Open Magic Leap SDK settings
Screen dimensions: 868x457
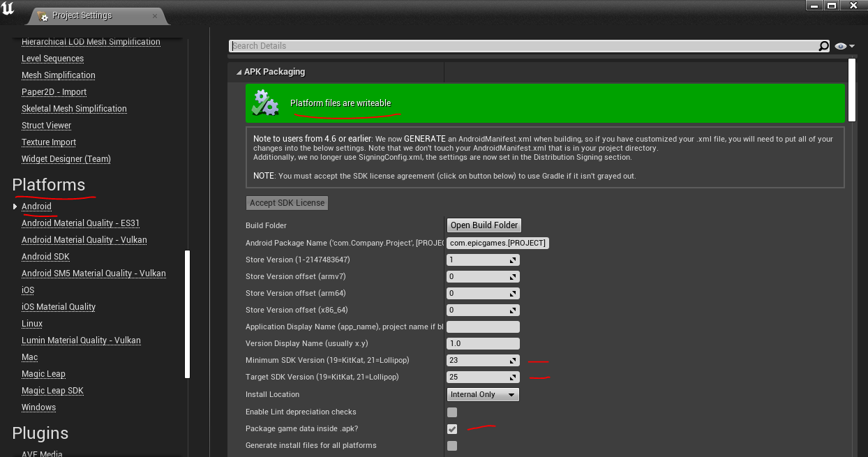point(52,391)
